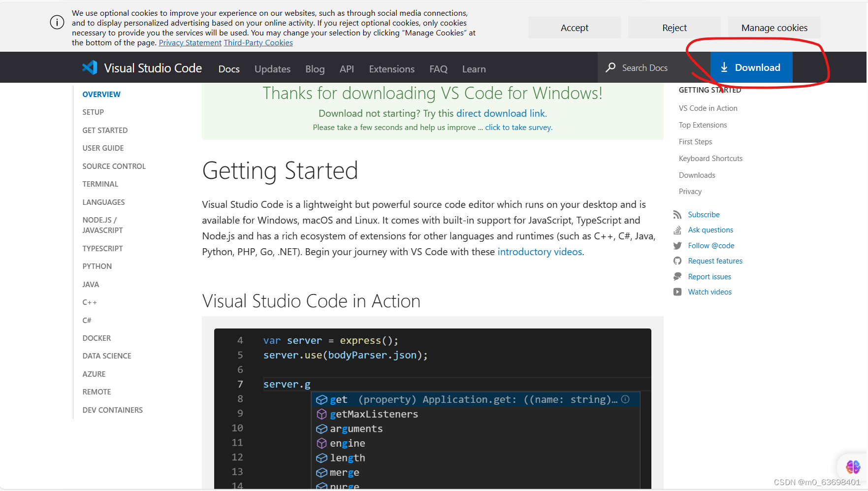Open the Updates section
This screenshot has height=491, width=868.
(x=272, y=69)
